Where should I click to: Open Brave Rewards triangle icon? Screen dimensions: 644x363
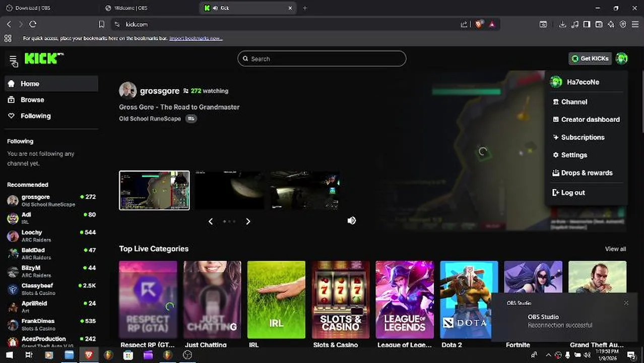click(x=492, y=24)
